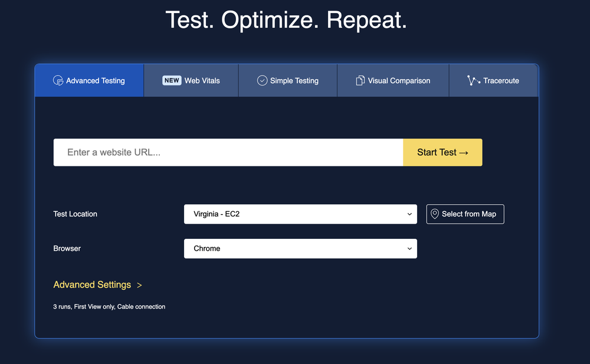The width and height of the screenshot is (590, 364).
Task: Click the side-by-side pages icon on Visual Comparison
Action: click(359, 80)
